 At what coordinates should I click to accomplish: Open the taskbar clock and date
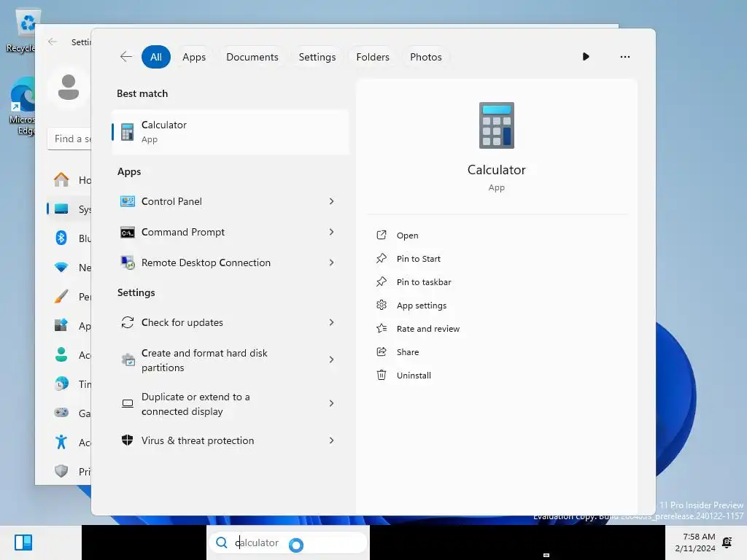click(x=694, y=542)
